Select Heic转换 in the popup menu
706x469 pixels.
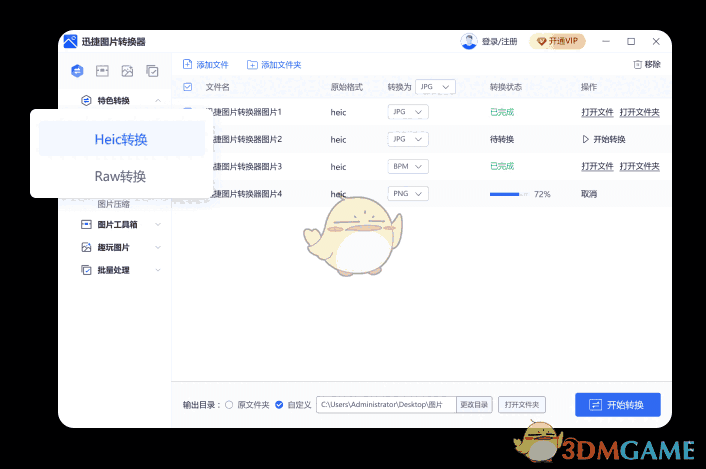click(x=122, y=139)
